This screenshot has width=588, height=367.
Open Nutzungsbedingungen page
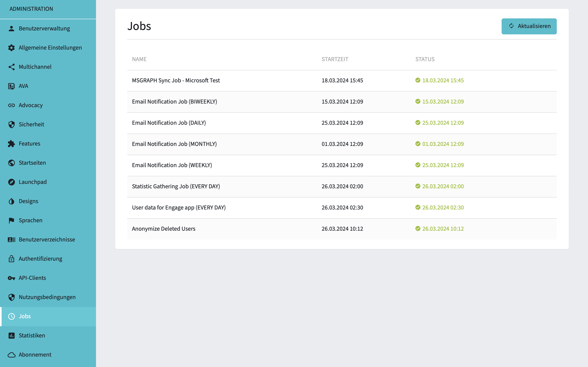tap(48, 297)
